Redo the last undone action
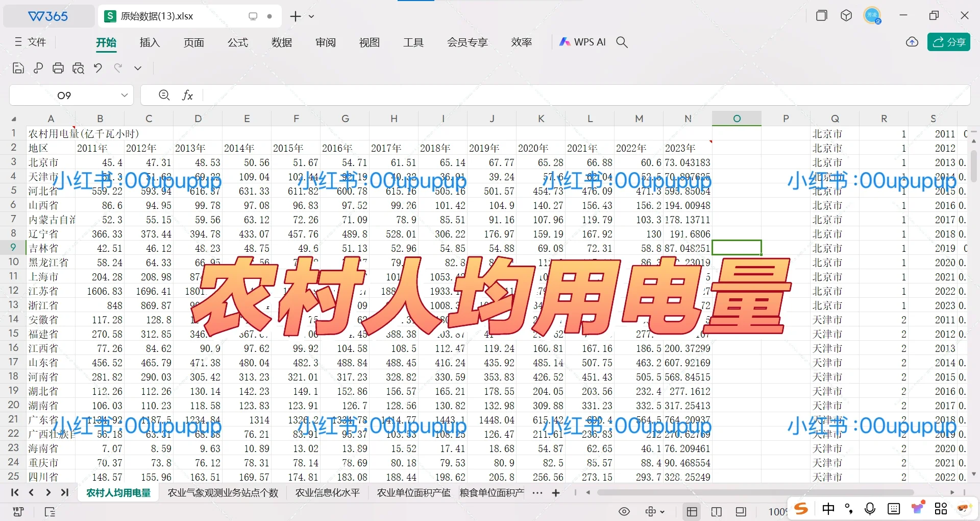 click(x=118, y=68)
